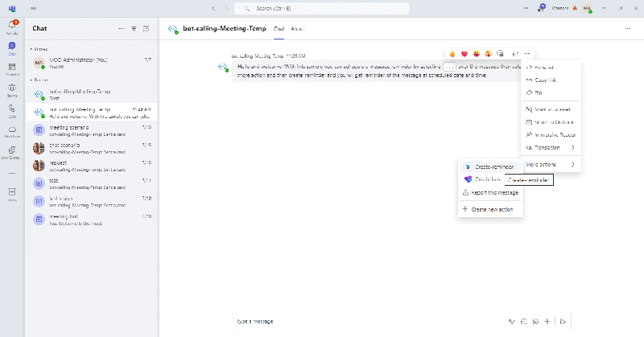644x337 pixels.
Task: React with the laughing emoji
Action: pyautogui.click(x=477, y=54)
